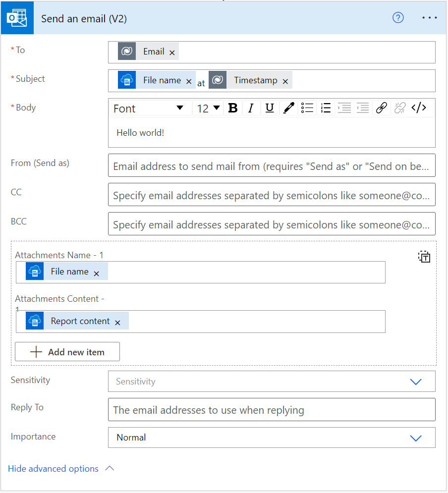Click the CC email addresses field
The width and height of the screenshot is (448, 493).
click(271, 195)
